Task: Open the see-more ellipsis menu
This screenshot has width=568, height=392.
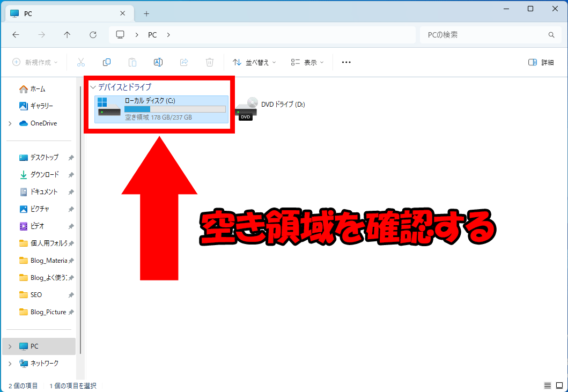Action: [345, 62]
